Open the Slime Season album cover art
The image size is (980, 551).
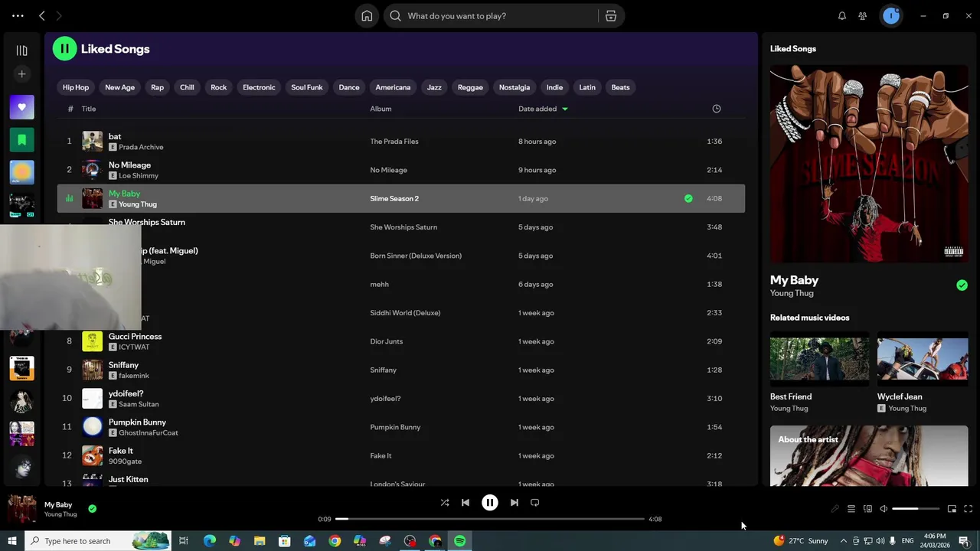[x=869, y=164]
